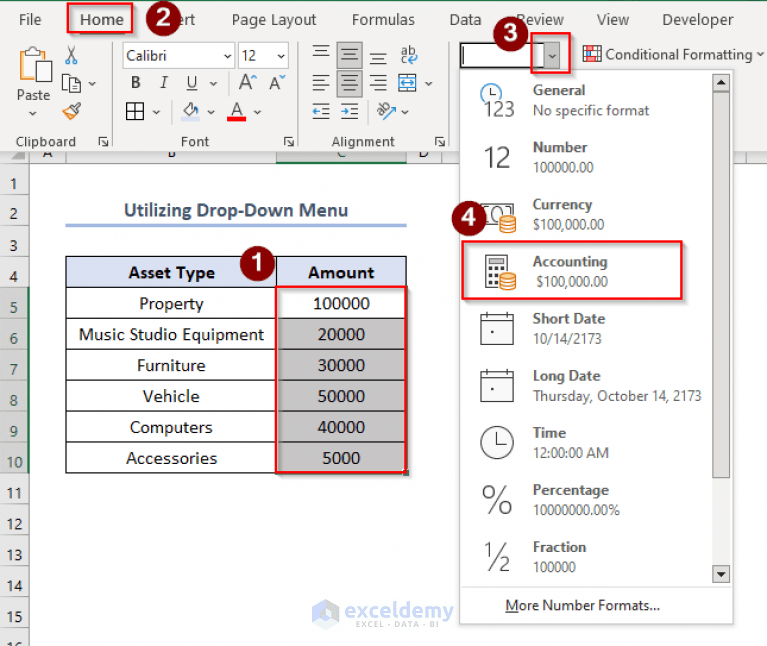This screenshot has height=646, width=767.
Task: Switch to the Data tab
Action: (x=465, y=20)
